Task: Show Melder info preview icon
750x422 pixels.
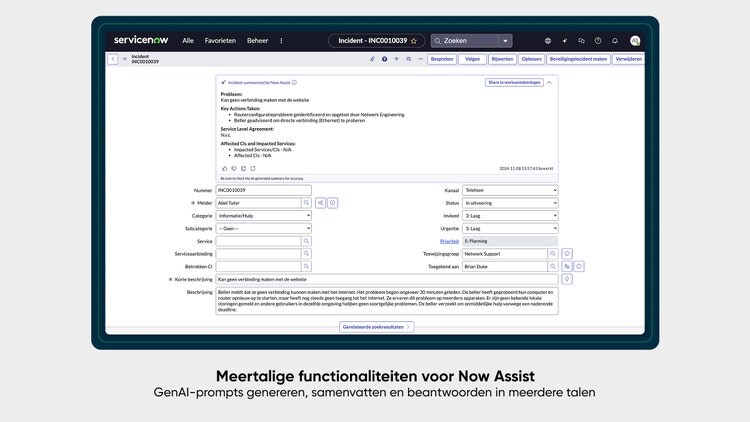Action: (x=332, y=203)
